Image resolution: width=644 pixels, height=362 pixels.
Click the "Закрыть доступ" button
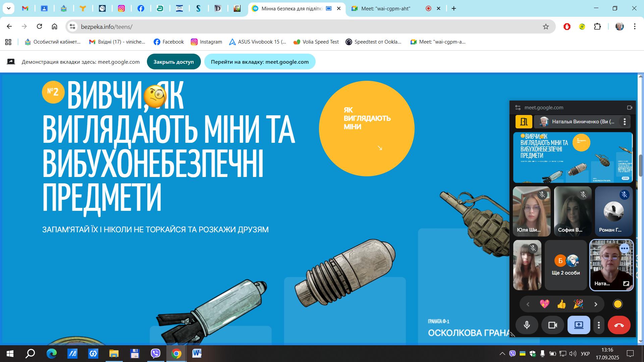173,62
